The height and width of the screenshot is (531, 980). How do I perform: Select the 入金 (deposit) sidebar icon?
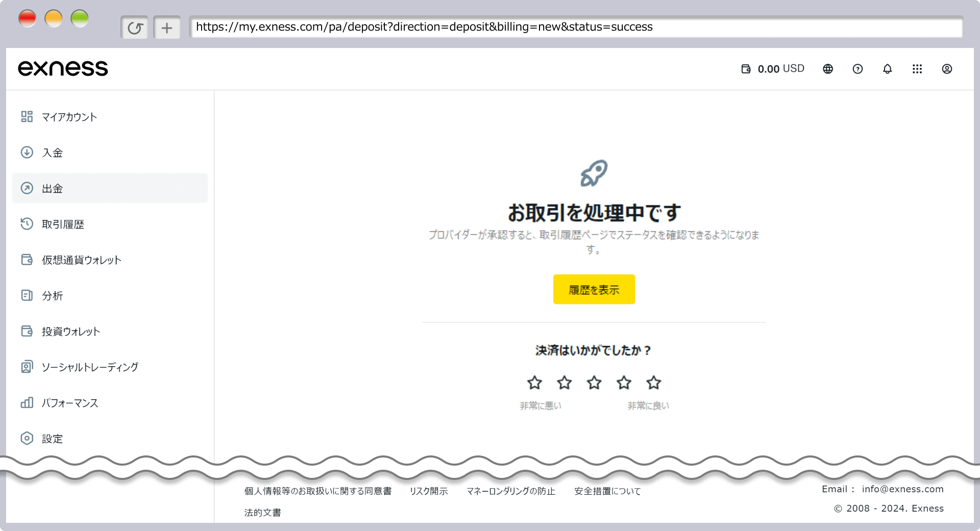click(x=27, y=152)
